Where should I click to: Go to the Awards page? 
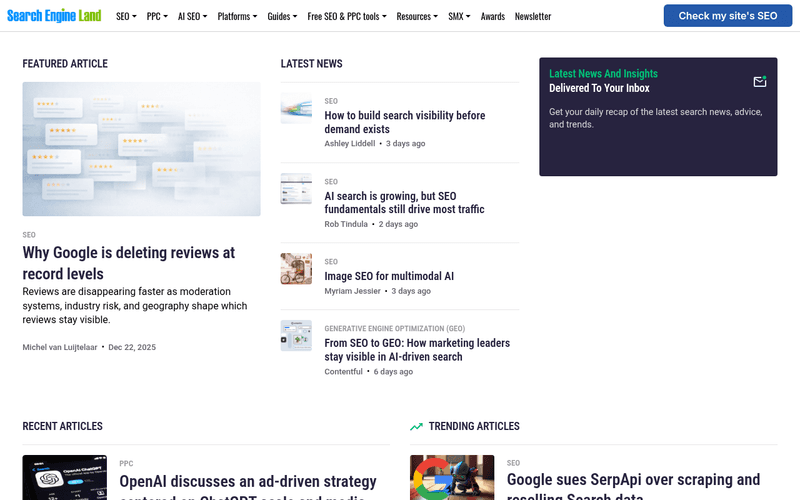pos(492,16)
